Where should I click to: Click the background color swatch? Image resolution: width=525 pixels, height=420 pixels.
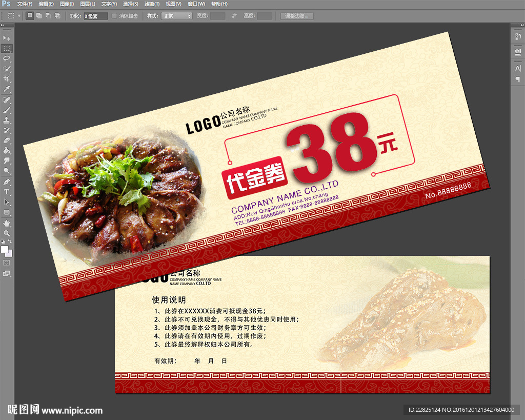10,254
